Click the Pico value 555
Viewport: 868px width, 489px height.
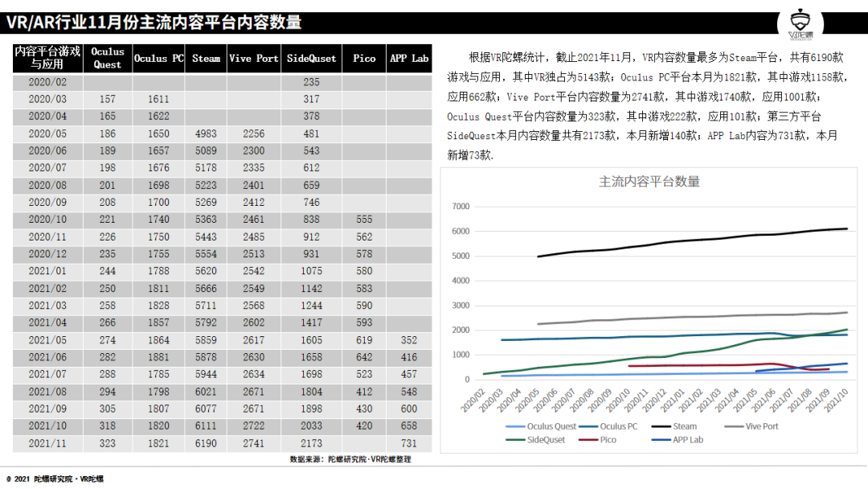tap(364, 220)
